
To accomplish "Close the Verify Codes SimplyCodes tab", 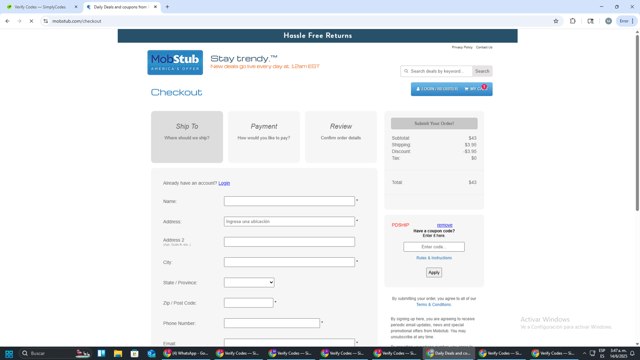I will click(76, 7).
